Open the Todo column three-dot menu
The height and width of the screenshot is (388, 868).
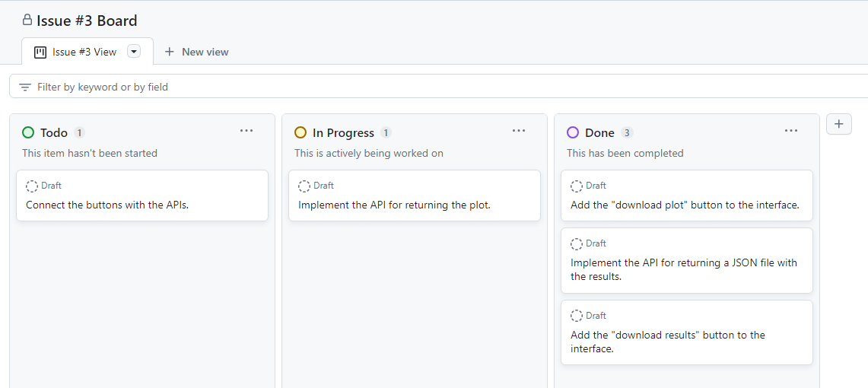point(246,131)
